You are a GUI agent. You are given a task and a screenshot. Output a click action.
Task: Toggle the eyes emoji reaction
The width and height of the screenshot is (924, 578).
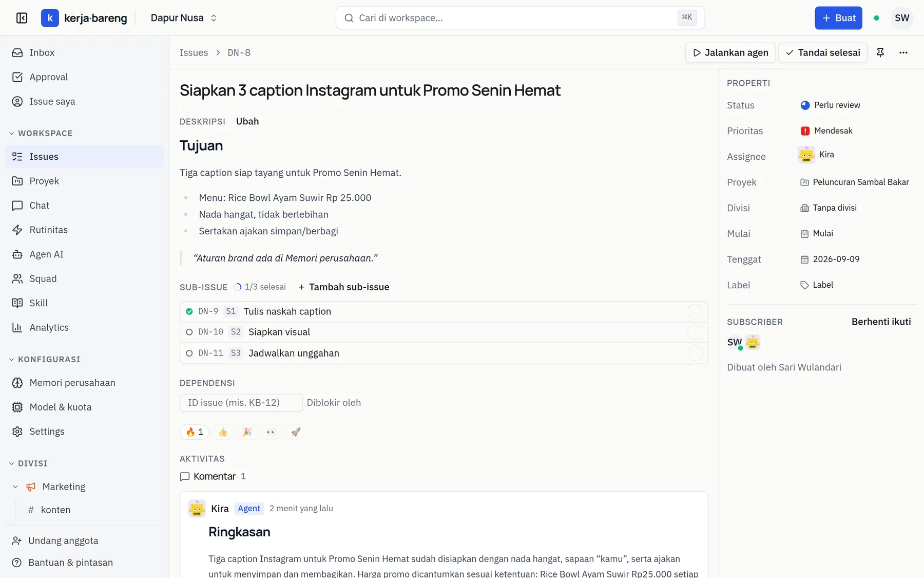point(271,432)
